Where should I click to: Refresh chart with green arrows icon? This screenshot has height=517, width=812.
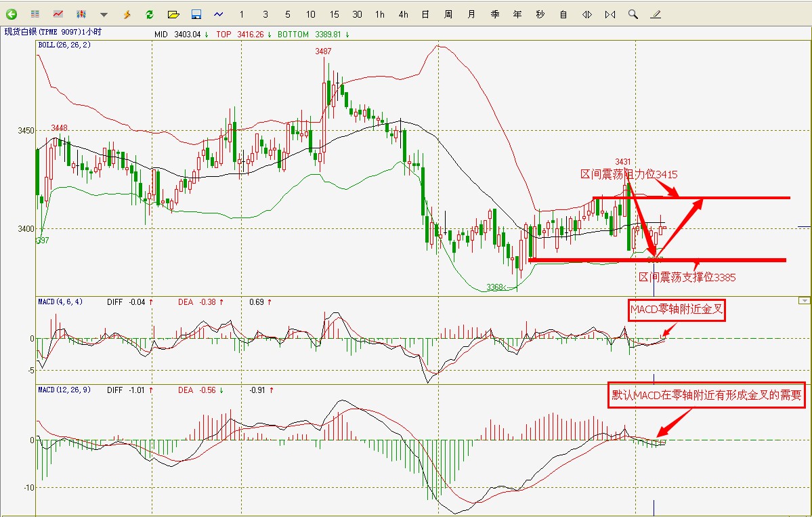pyautogui.click(x=149, y=14)
